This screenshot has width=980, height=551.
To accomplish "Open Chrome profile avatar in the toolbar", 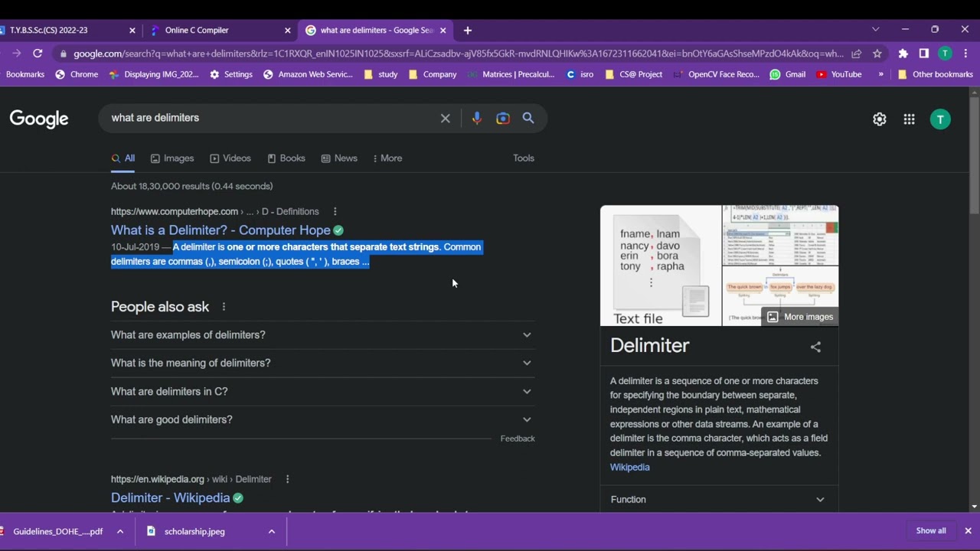I will [x=946, y=54].
